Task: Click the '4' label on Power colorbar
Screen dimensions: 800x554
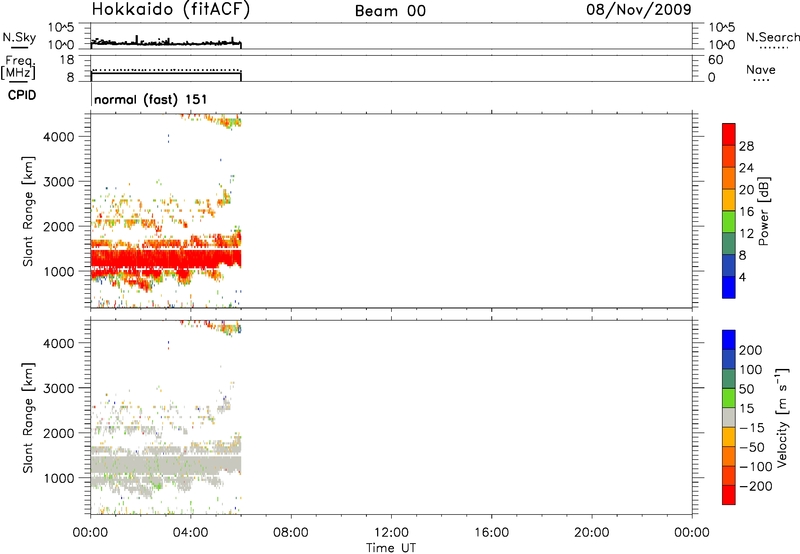Action: tap(743, 277)
